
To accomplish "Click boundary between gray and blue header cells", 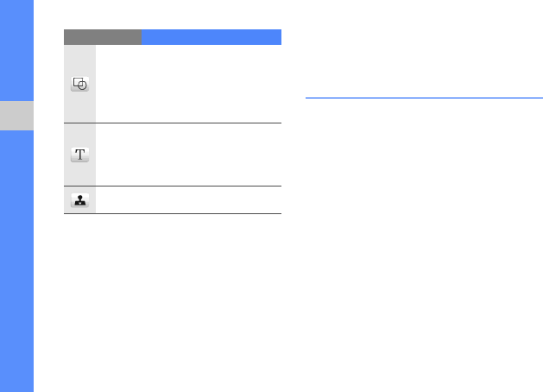I will click(x=142, y=37).
